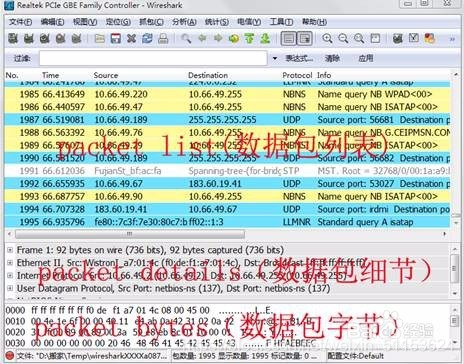Viewport: 464px width, 364px height.
Task: Restart the running capture icon
Action: coord(76,39)
